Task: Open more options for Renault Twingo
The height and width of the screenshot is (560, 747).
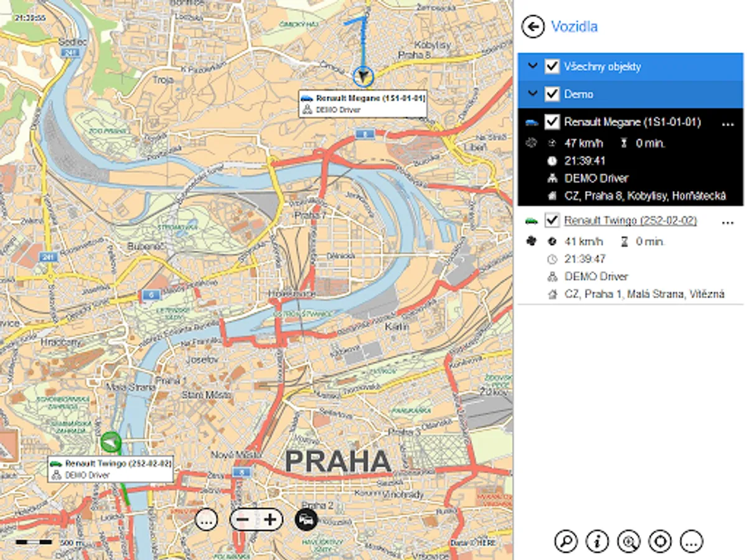Action: [728, 222]
